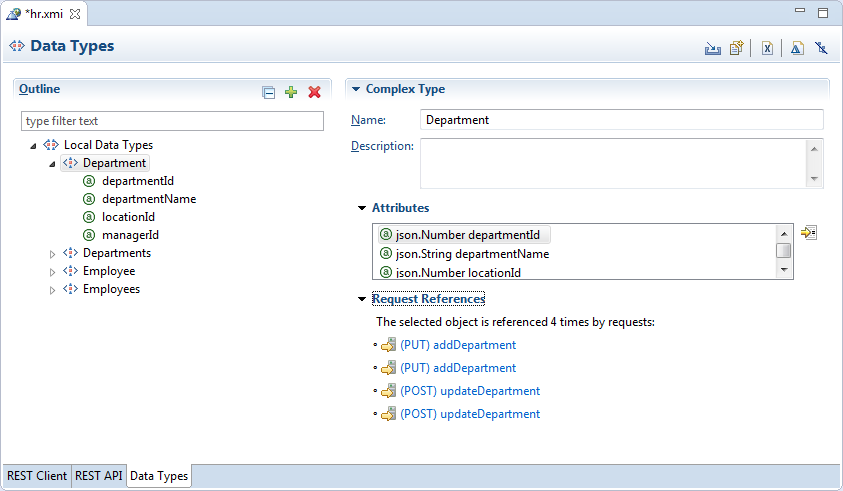
Task: Click inside the Description text area
Action: [x=613, y=163]
